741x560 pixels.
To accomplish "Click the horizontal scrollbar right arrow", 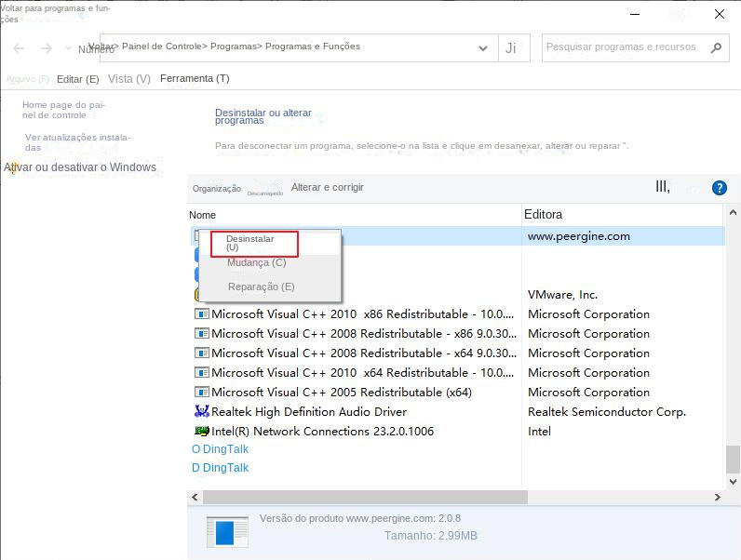I will [x=718, y=497].
